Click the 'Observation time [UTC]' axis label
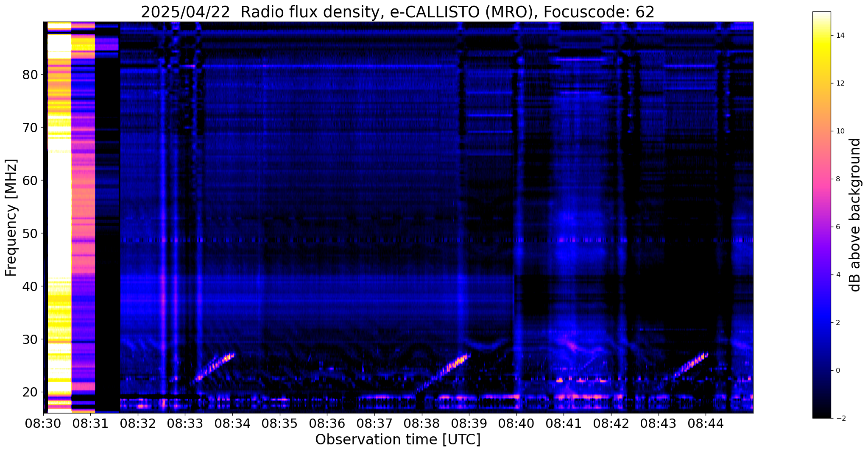868x452 pixels. (x=398, y=439)
